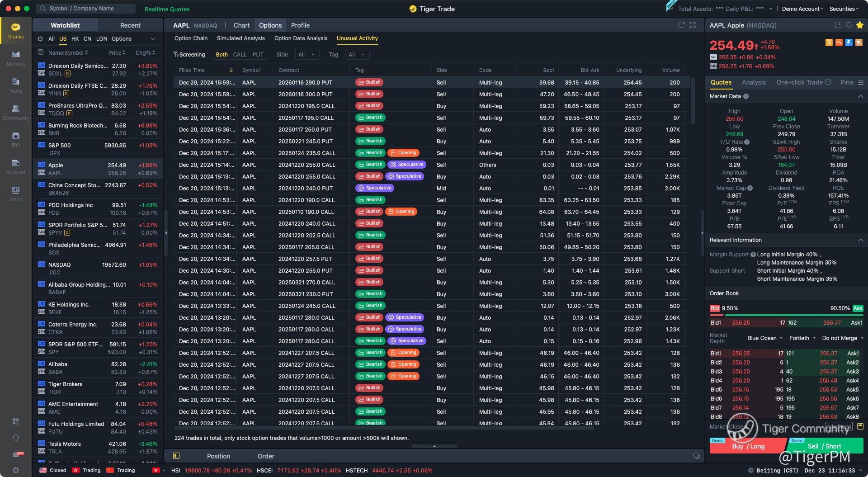Viewport: 868px width, 477px height.
Task: Select the HK market filter in watchlist
Action: pyautogui.click(x=75, y=39)
